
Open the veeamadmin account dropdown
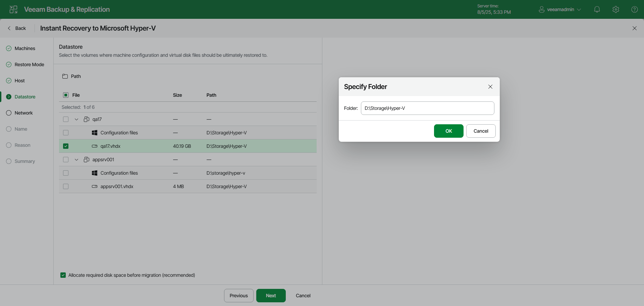pos(579,9)
